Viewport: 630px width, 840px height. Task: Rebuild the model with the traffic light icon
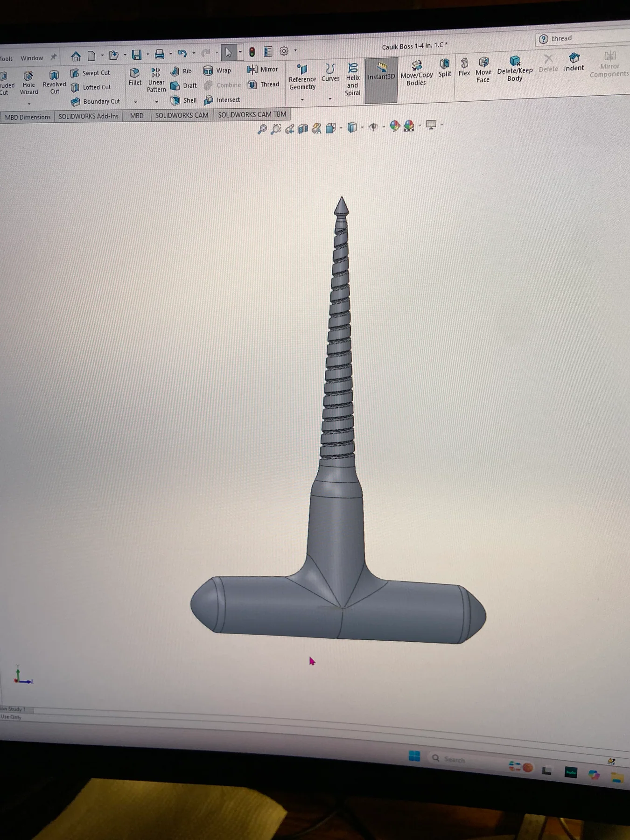click(x=252, y=52)
